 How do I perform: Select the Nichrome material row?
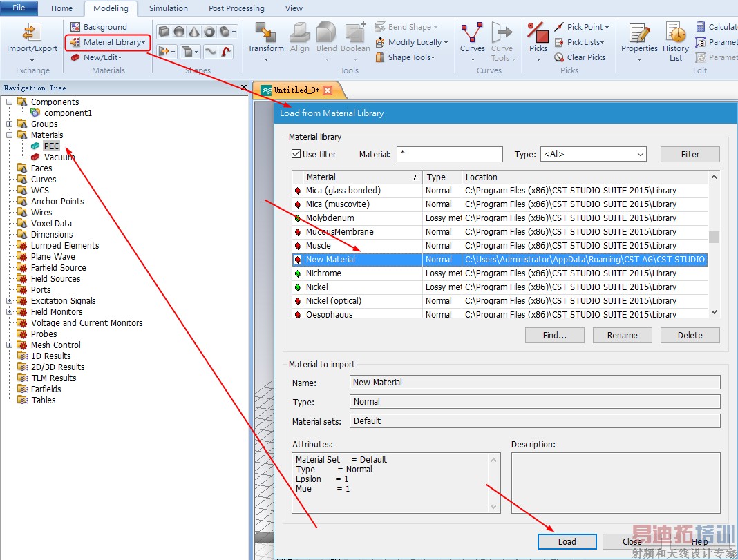pos(500,273)
